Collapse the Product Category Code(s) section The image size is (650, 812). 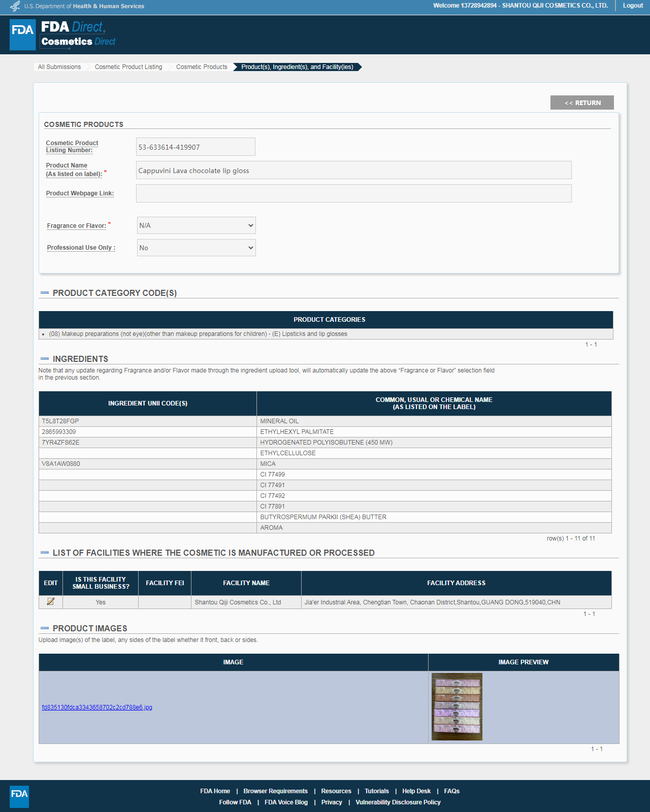click(x=45, y=293)
